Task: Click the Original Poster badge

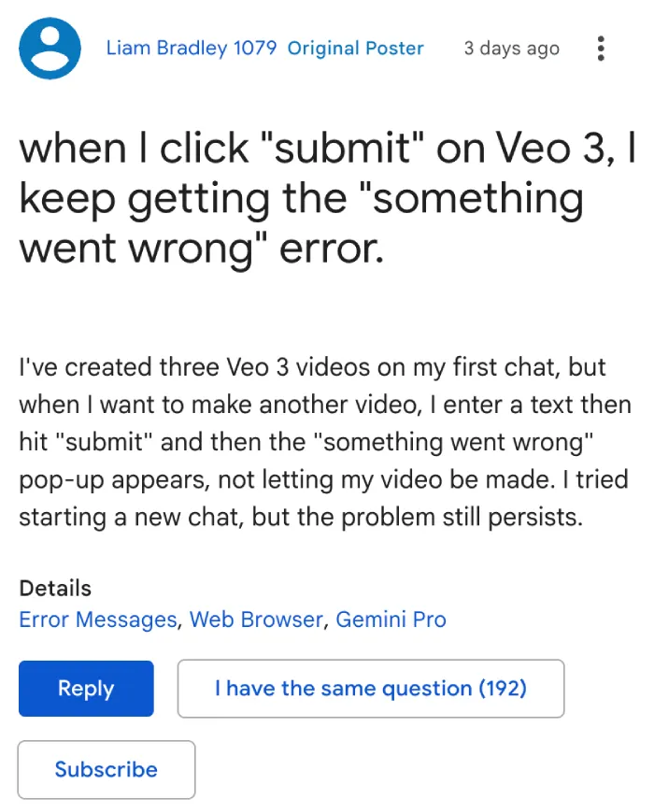Action: click(x=355, y=49)
